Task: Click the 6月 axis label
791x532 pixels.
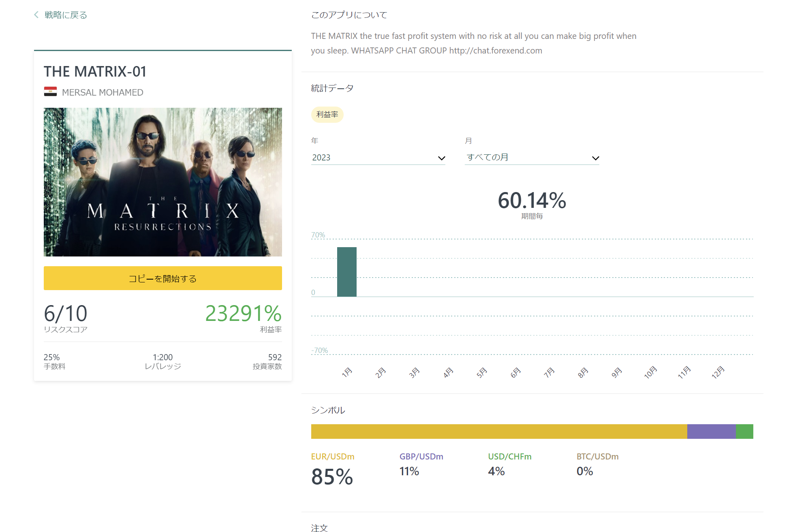Action: [x=515, y=372]
